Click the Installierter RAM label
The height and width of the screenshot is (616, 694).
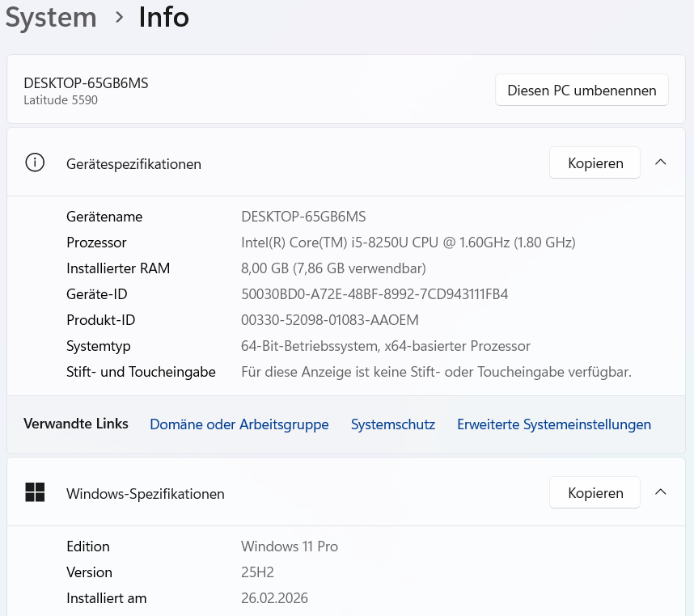click(x=118, y=268)
